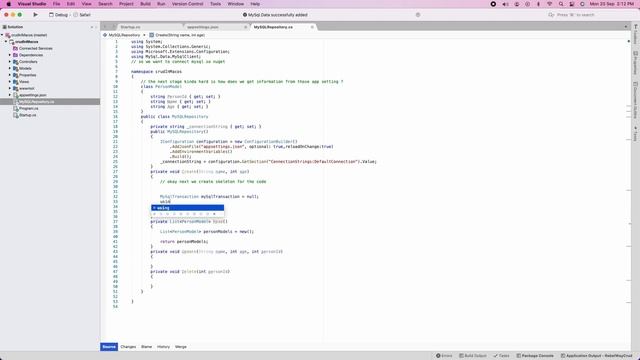Collapse the crudInMacos project node
Viewport: 640px width, 360px height.
(x=6, y=42)
